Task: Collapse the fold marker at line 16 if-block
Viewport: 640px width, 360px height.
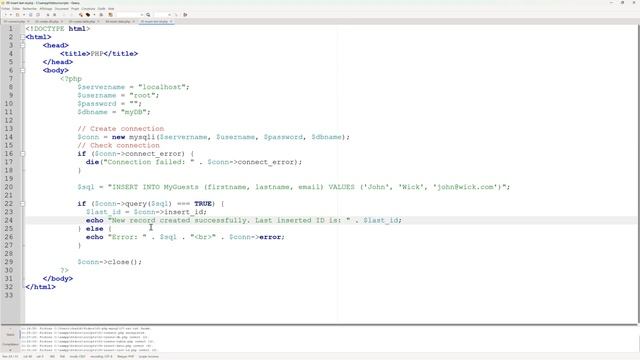Action: coord(22,154)
